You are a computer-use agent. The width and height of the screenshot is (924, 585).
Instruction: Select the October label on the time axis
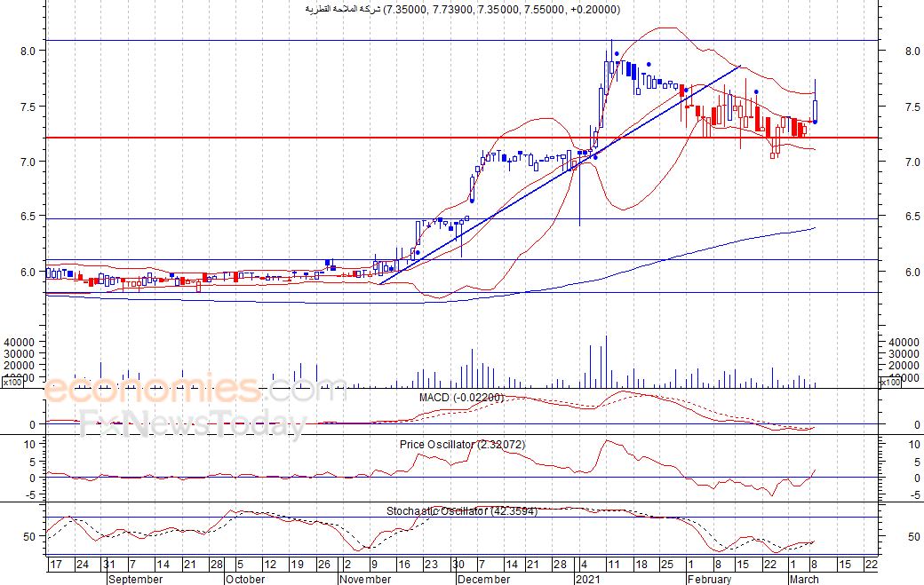tap(244, 579)
